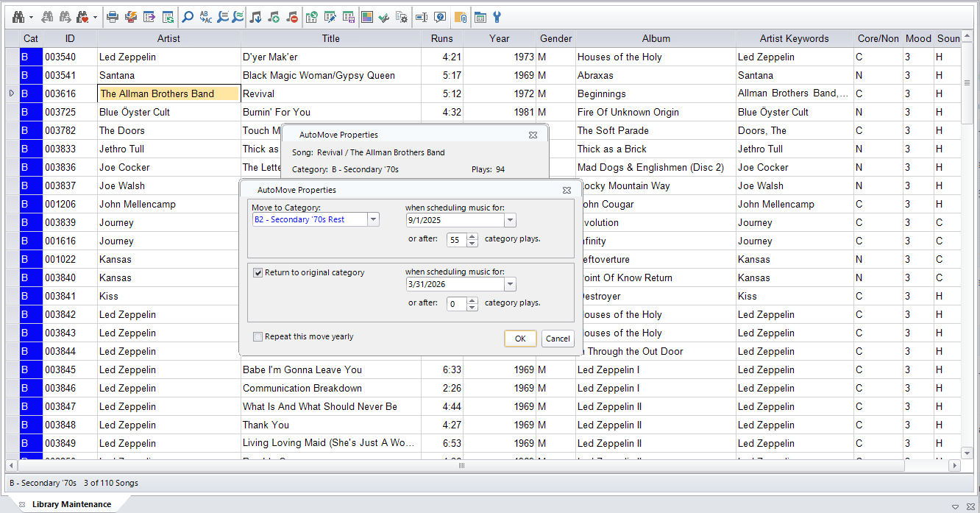Close the Library Maintenance tab with its X
The height and width of the screenshot is (513, 980).
(22, 505)
